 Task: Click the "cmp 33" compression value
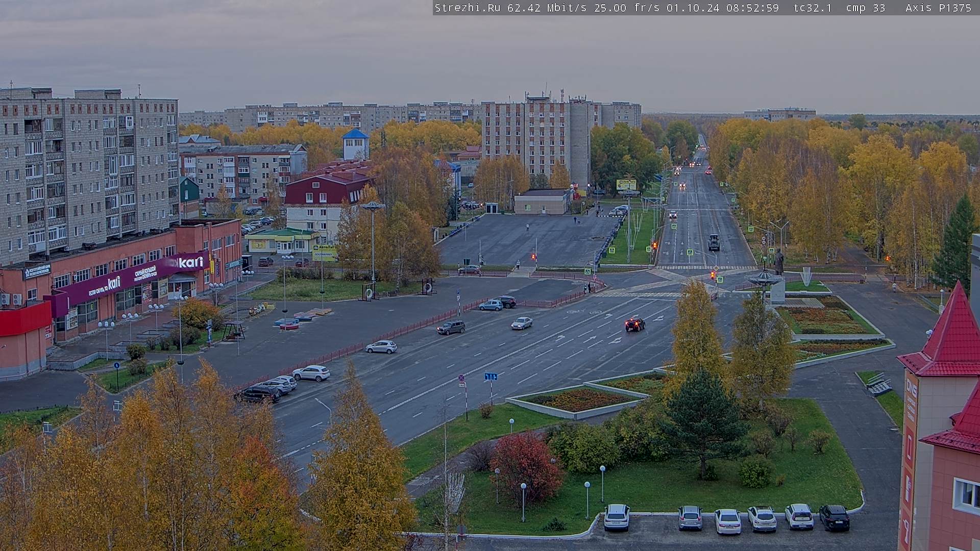(x=865, y=8)
